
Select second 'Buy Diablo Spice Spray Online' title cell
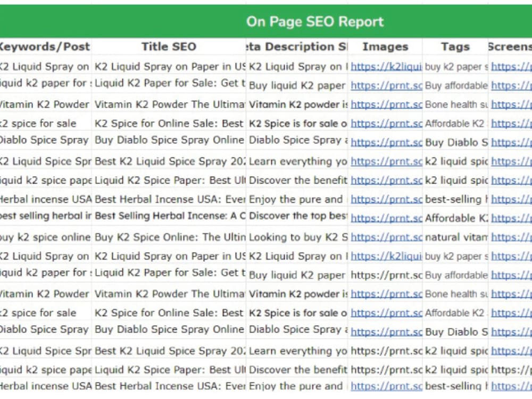[x=169, y=329]
